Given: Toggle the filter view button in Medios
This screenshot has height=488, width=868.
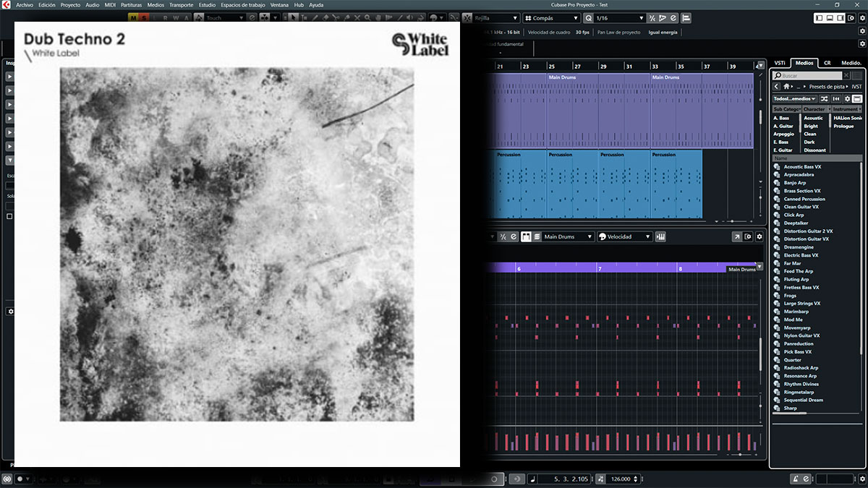Looking at the screenshot, I should click(857, 98).
